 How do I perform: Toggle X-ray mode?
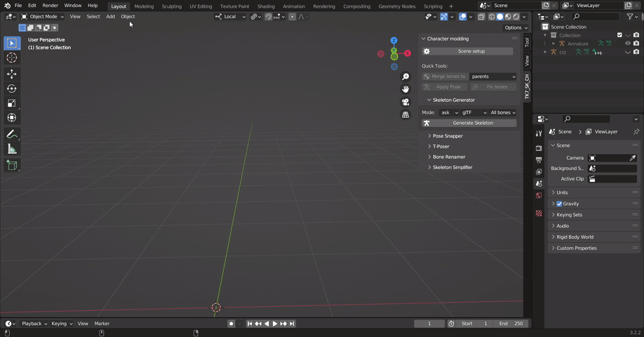coord(481,17)
